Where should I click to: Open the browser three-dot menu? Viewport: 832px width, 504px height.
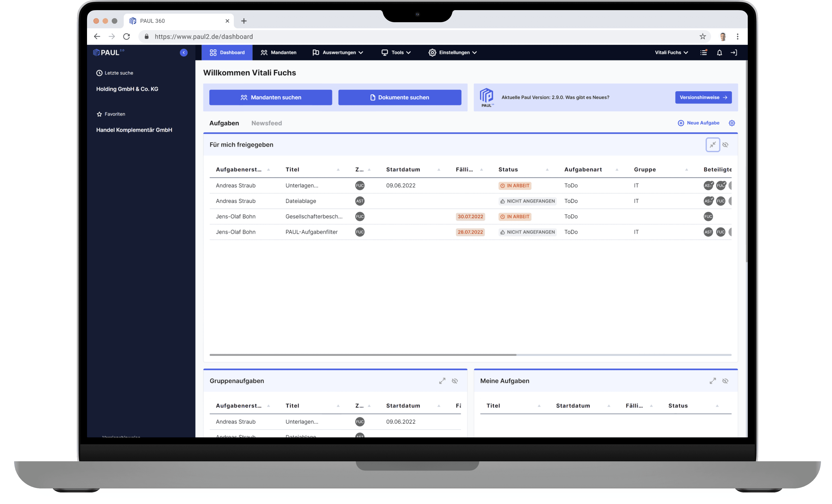tap(737, 36)
